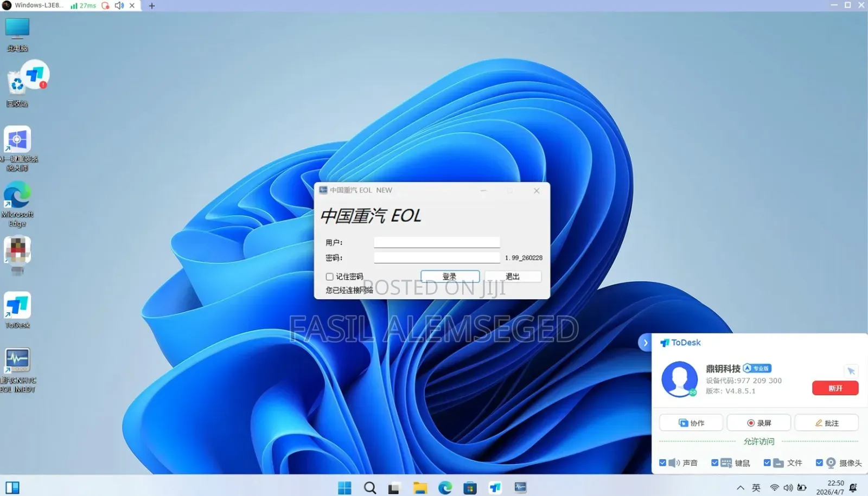Viewport: 868px width, 496px height.
Task: Close the Windows-L3E8 session tab
Action: click(x=132, y=5)
